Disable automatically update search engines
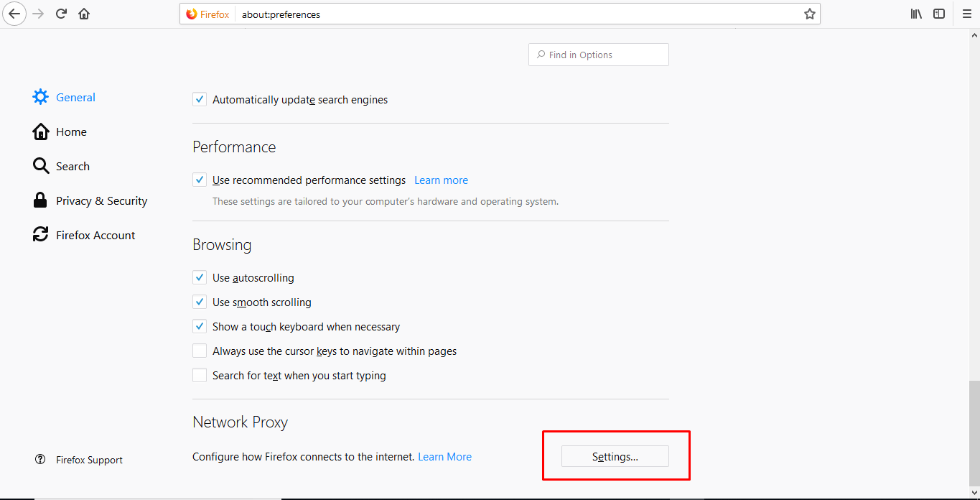Image resolution: width=980 pixels, height=500 pixels. click(x=200, y=100)
